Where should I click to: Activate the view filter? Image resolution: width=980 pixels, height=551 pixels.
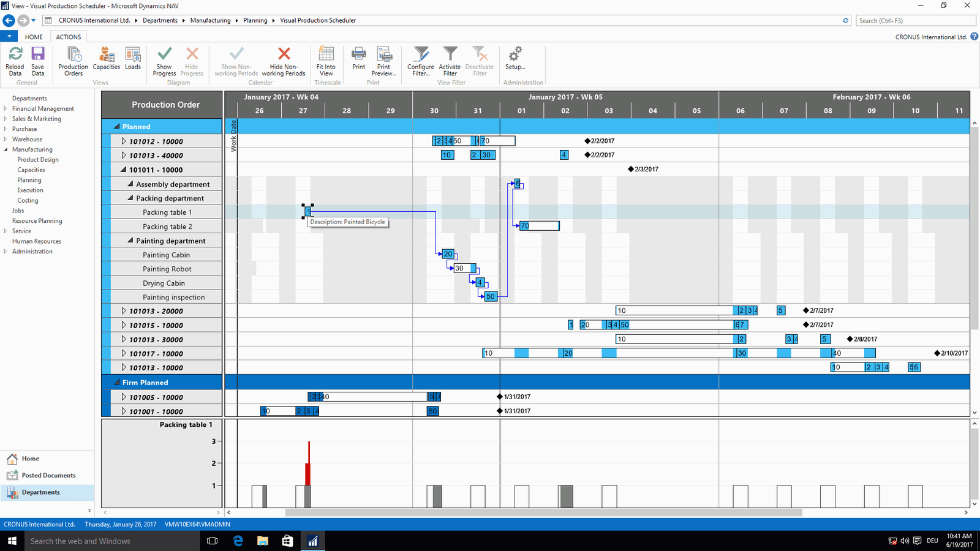click(450, 54)
